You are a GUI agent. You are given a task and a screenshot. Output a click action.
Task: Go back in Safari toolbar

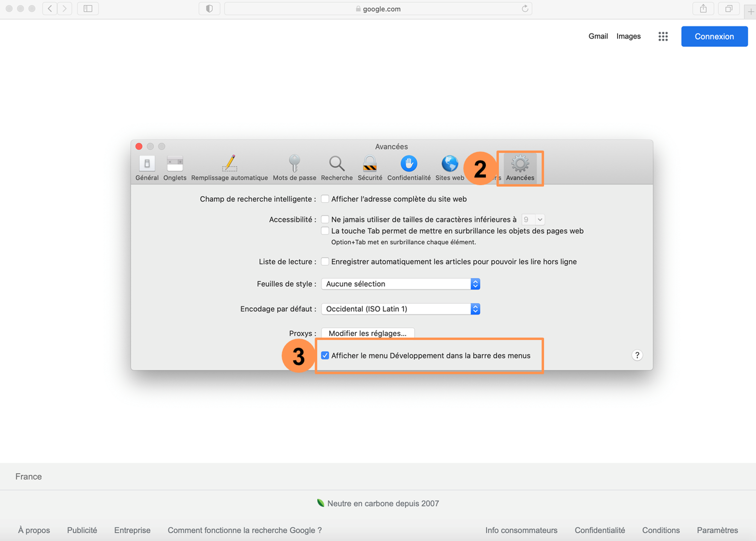coord(50,9)
